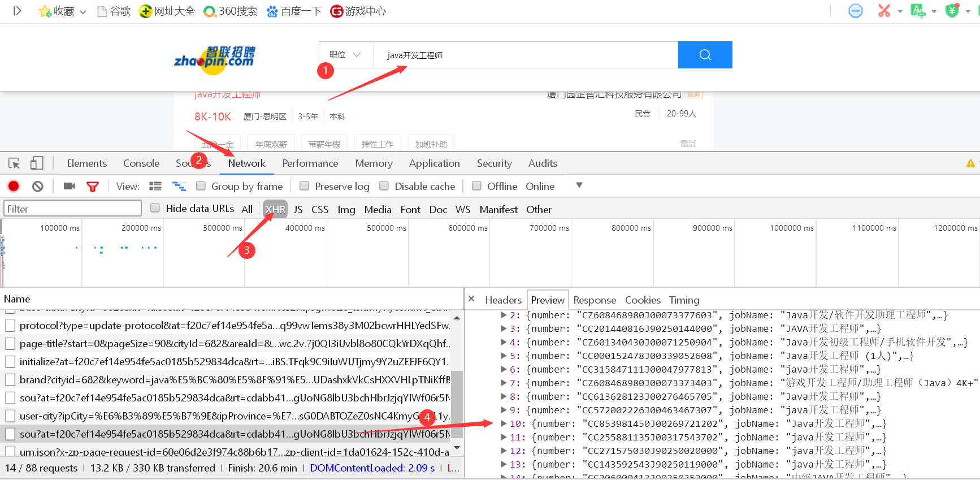Tick the Disable cache checkbox
Screen dimensions: 980x480
tap(384, 186)
